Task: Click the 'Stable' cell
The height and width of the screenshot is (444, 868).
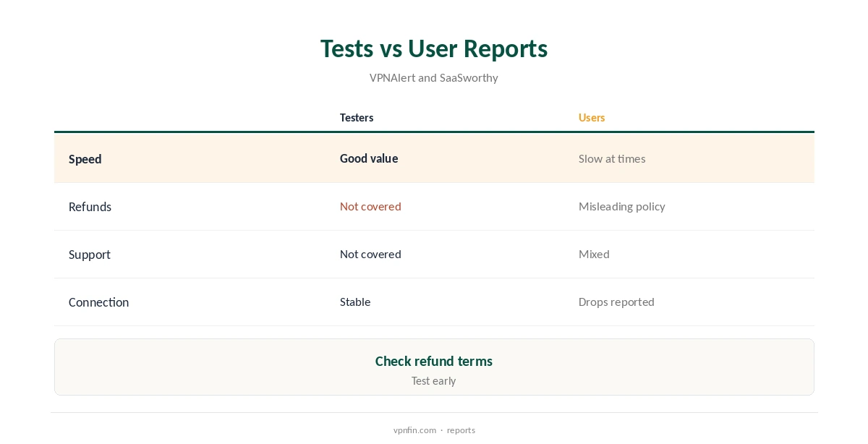Action: 355,302
